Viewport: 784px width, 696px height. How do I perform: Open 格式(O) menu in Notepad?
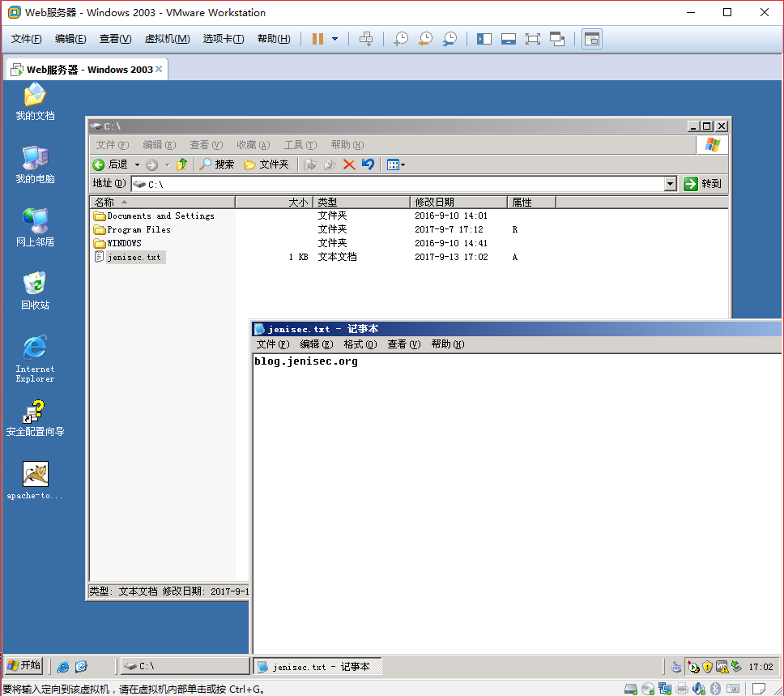pos(360,344)
